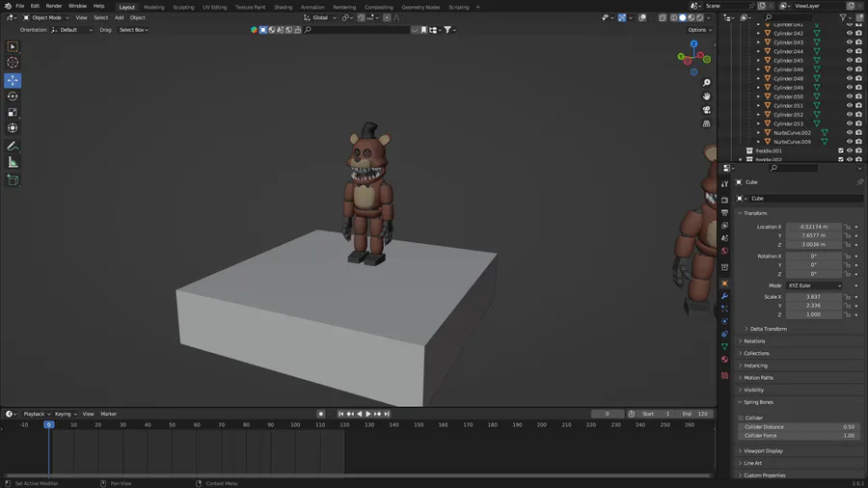Open the File menu

[x=20, y=6]
